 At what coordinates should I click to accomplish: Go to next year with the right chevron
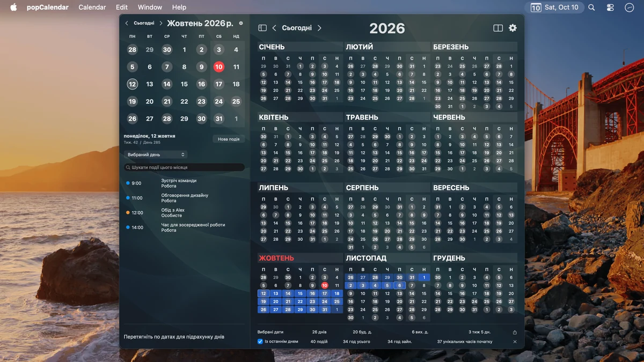click(x=319, y=28)
